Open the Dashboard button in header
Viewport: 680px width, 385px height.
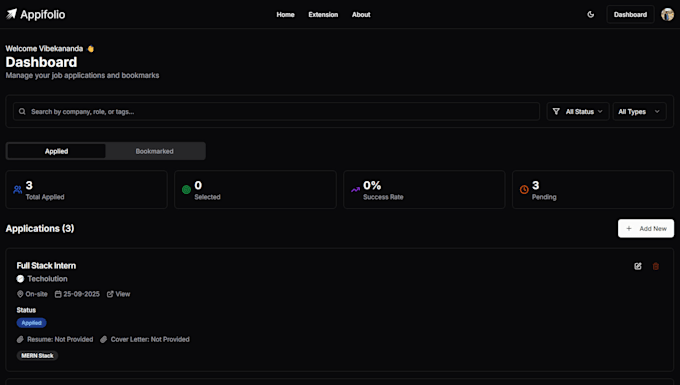pyautogui.click(x=630, y=14)
